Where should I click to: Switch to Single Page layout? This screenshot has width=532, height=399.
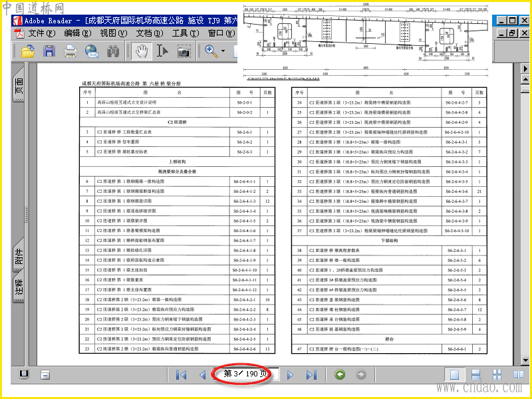coord(454,374)
